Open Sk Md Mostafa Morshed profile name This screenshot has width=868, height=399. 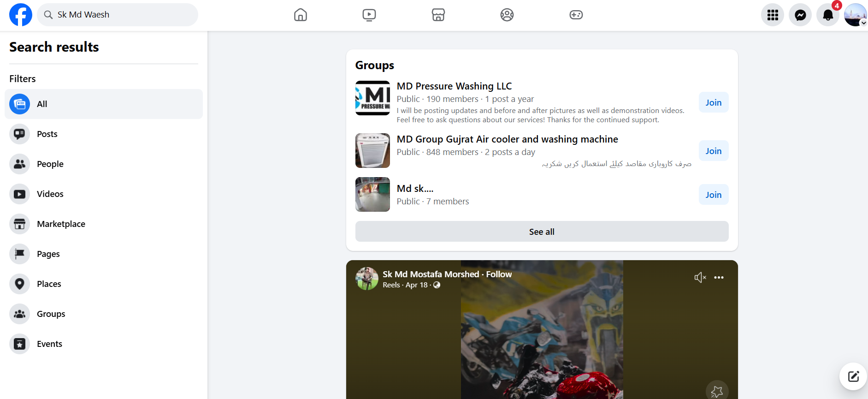pyautogui.click(x=431, y=274)
